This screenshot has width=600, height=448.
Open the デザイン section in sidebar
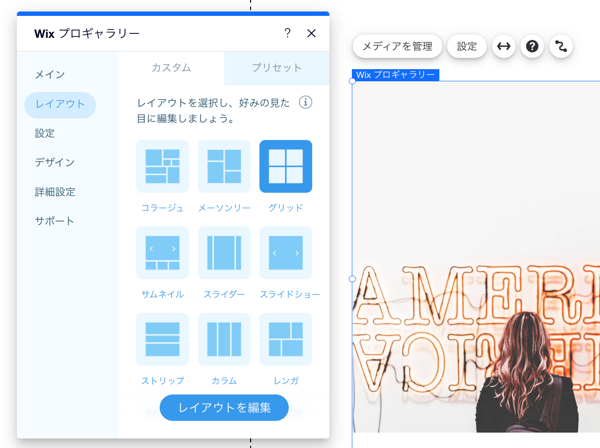(55, 163)
